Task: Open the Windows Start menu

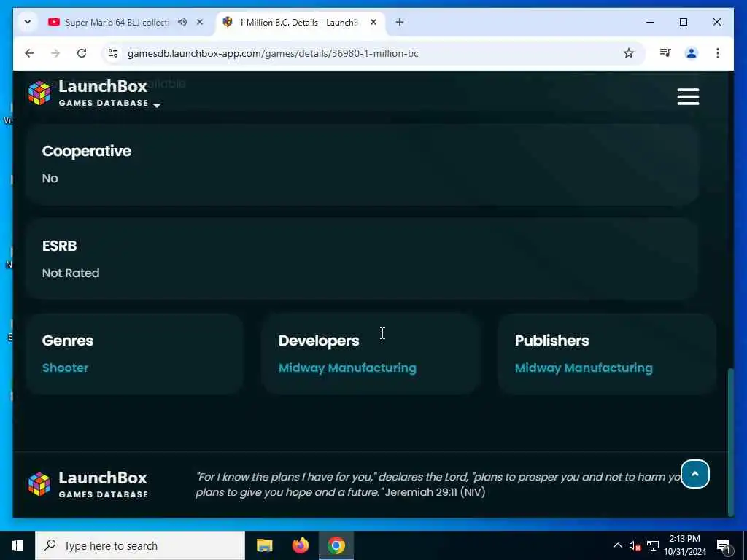Action: click(x=18, y=545)
